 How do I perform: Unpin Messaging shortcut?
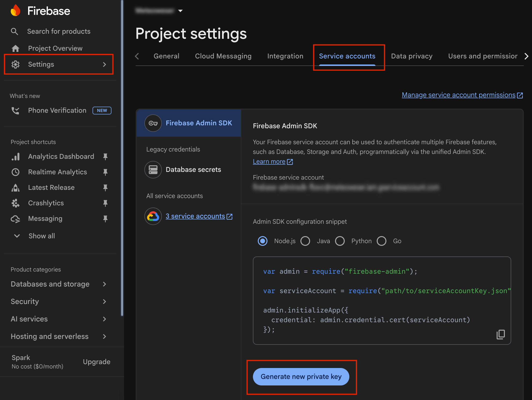point(105,219)
